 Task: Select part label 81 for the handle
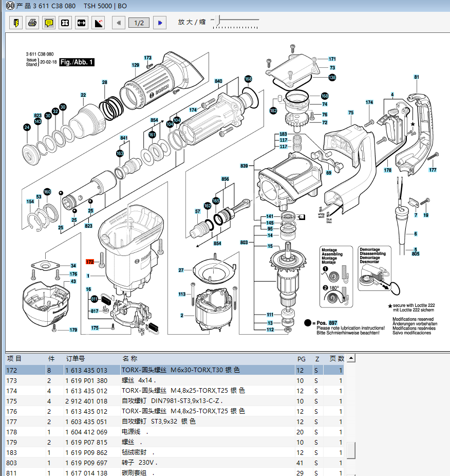click(417, 77)
